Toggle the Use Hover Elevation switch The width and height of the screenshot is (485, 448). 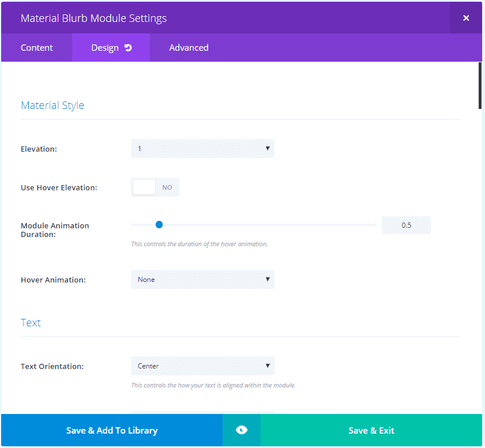click(x=155, y=187)
